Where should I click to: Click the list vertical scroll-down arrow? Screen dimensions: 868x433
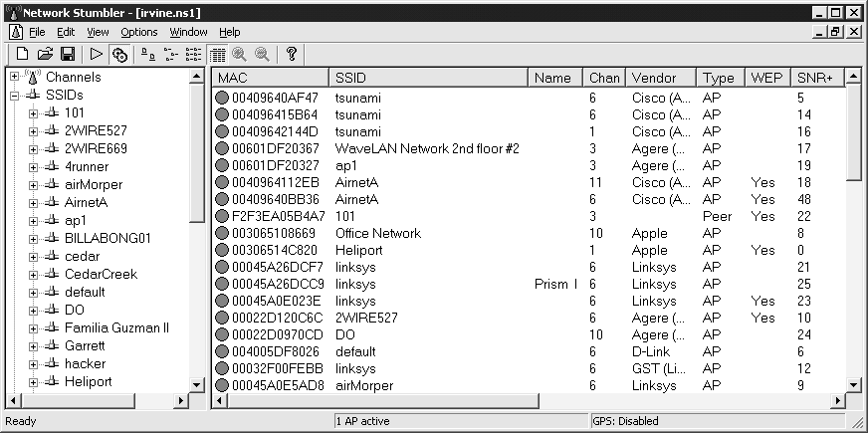tap(853, 384)
